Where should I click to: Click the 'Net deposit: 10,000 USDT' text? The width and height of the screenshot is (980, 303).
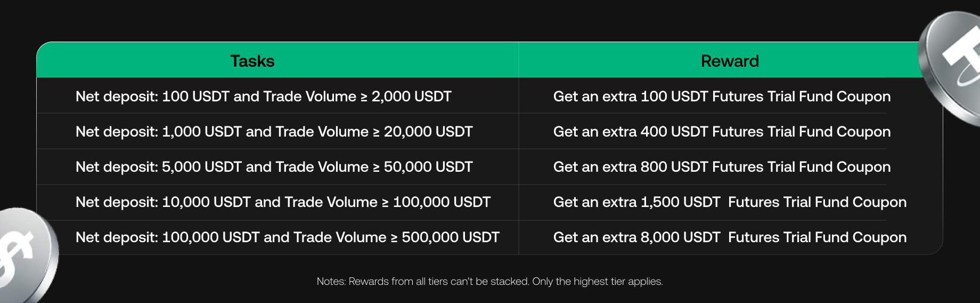pos(163,202)
